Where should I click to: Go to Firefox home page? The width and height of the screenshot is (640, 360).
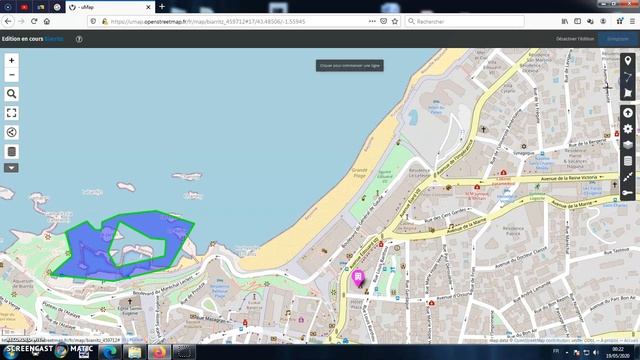point(47,21)
